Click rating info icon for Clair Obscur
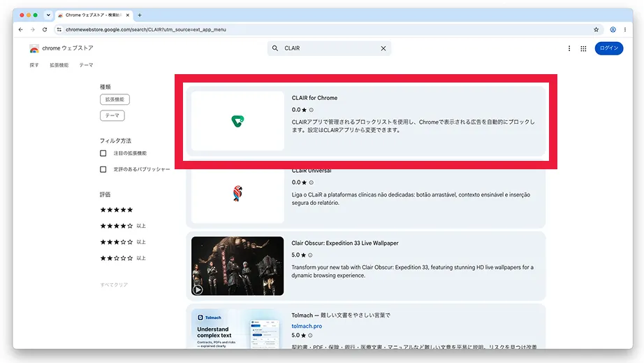 coord(311,255)
